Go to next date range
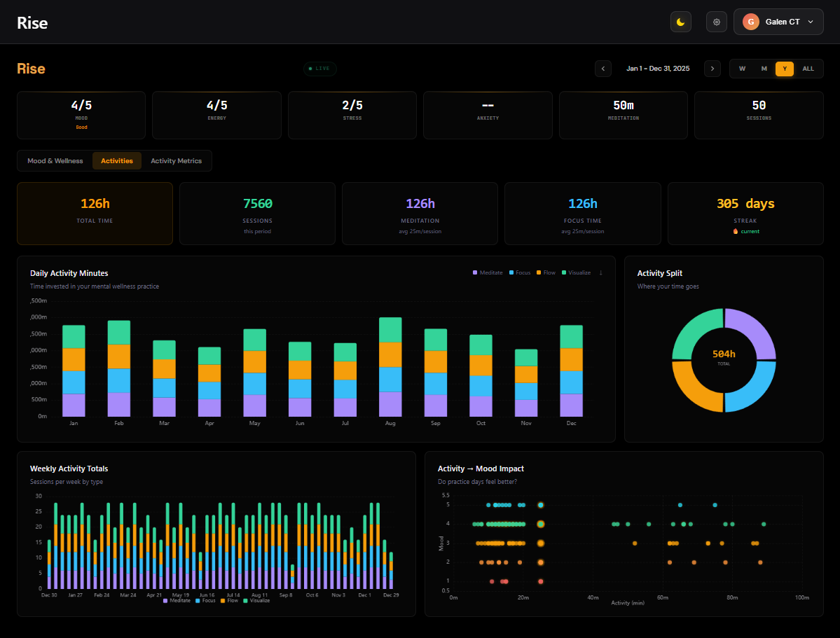Screen dimensions: 840x638 712,69
